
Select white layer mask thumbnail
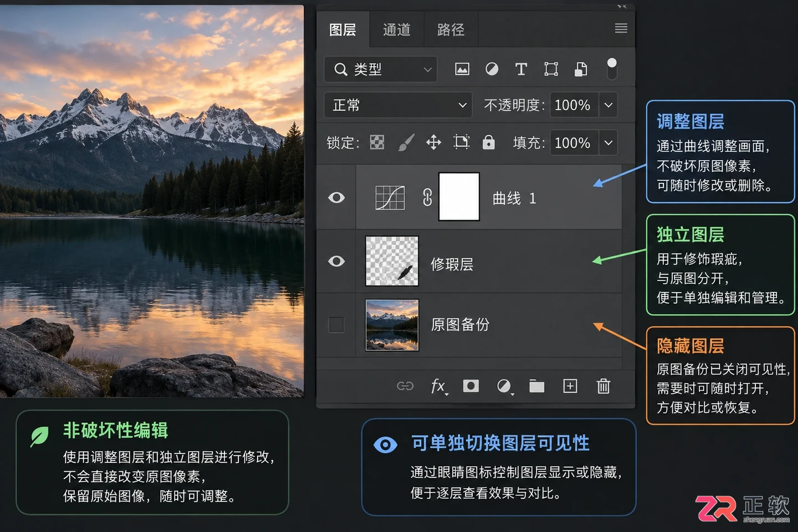(459, 197)
